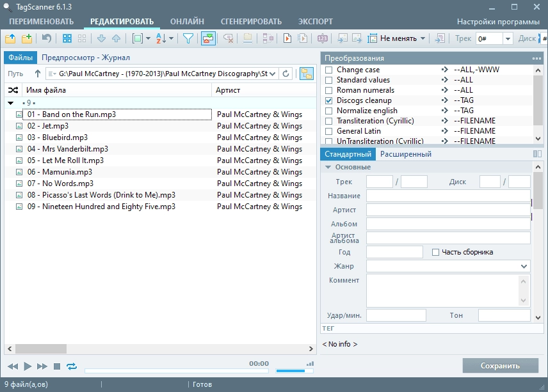Open the selection scope dropdown arrow
Screen dimensions: 548x392
pyautogui.click(x=148, y=38)
